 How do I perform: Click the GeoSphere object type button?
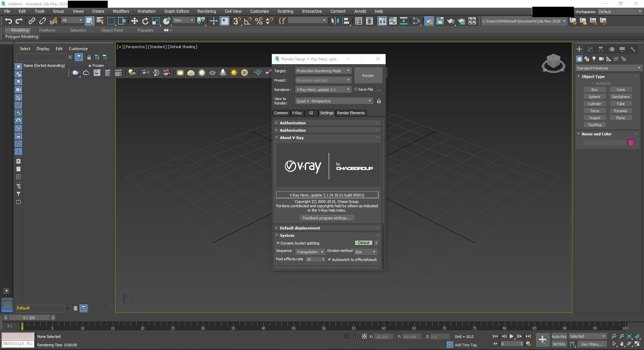click(x=621, y=97)
